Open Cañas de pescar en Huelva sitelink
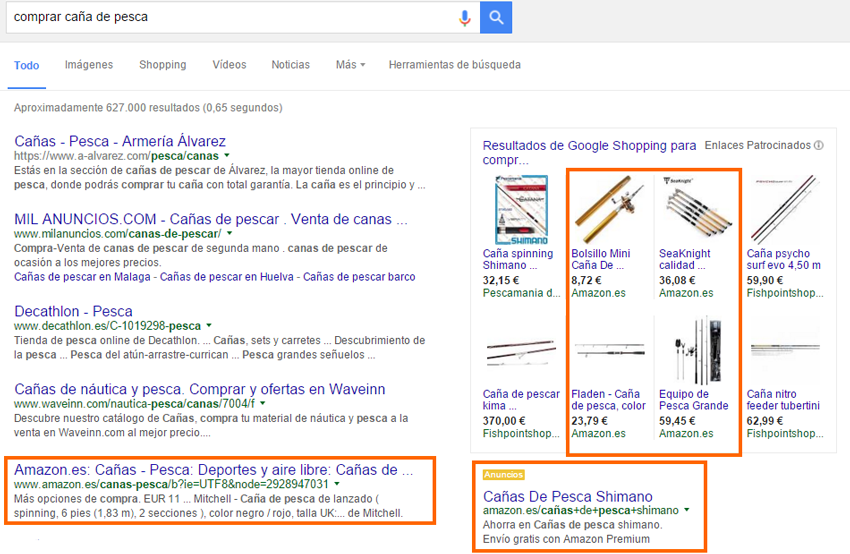This screenshot has height=554, width=850. (228, 277)
